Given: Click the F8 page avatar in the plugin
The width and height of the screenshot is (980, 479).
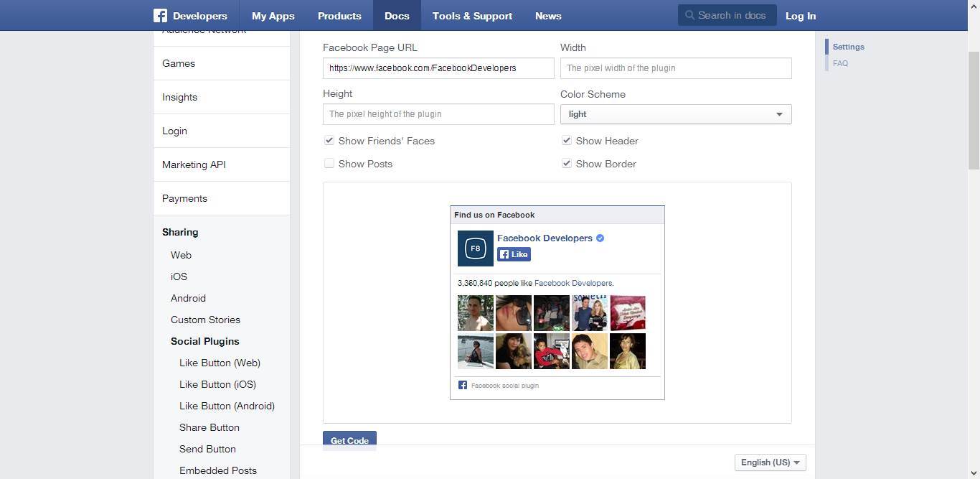Looking at the screenshot, I should tap(475, 248).
